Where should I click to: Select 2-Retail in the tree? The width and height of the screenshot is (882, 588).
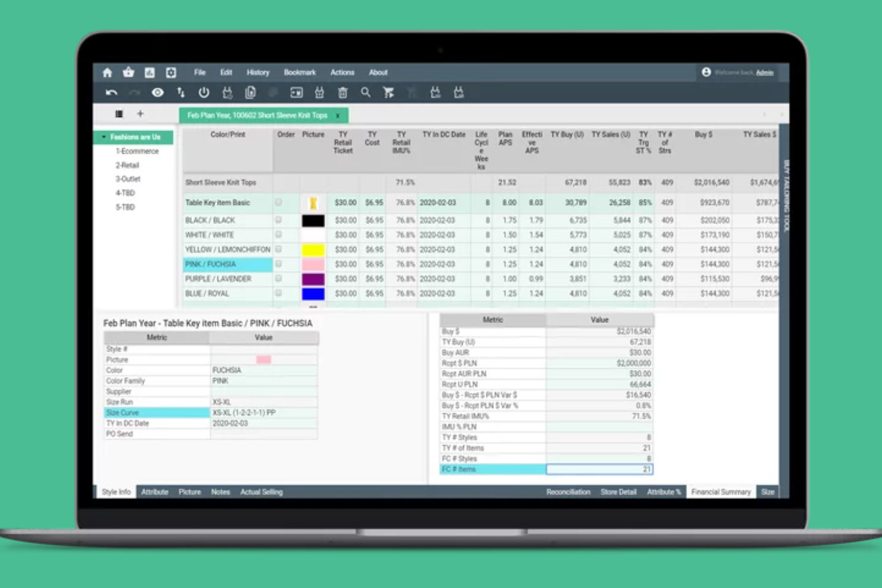(127, 166)
